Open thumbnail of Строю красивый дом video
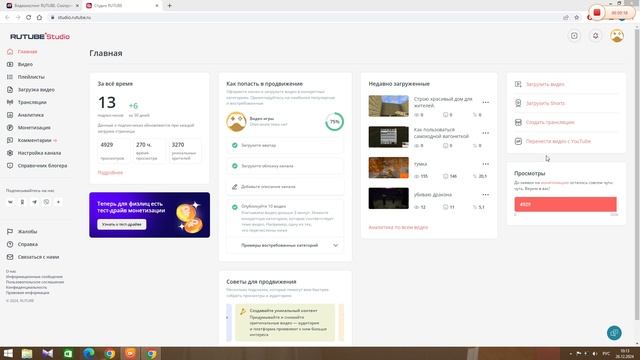 (x=388, y=106)
